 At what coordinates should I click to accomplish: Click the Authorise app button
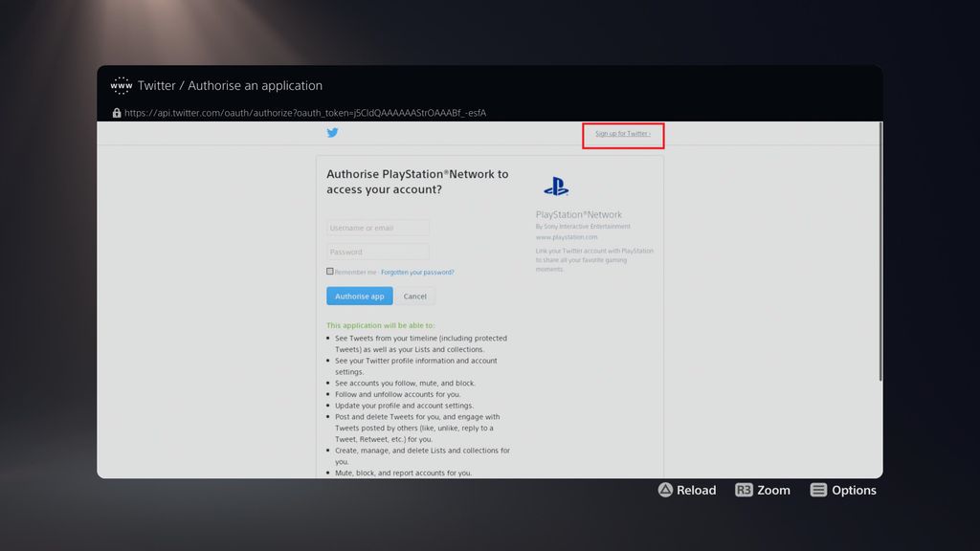359,296
